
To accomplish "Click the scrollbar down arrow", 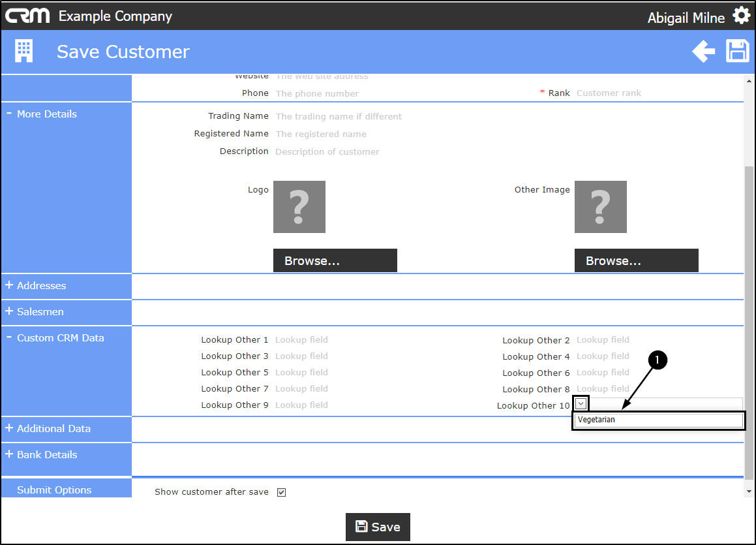I will pyautogui.click(x=749, y=491).
